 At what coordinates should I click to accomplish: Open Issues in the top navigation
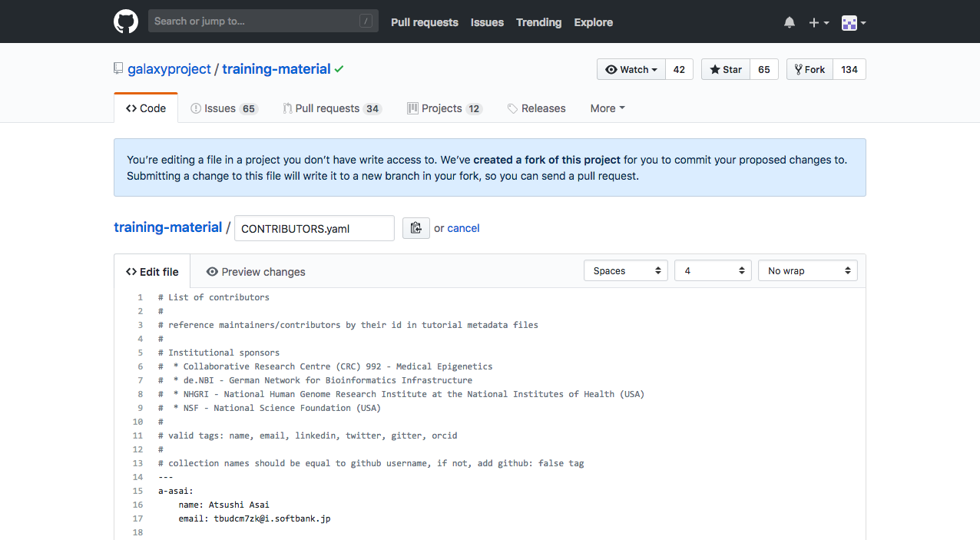tap(487, 22)
